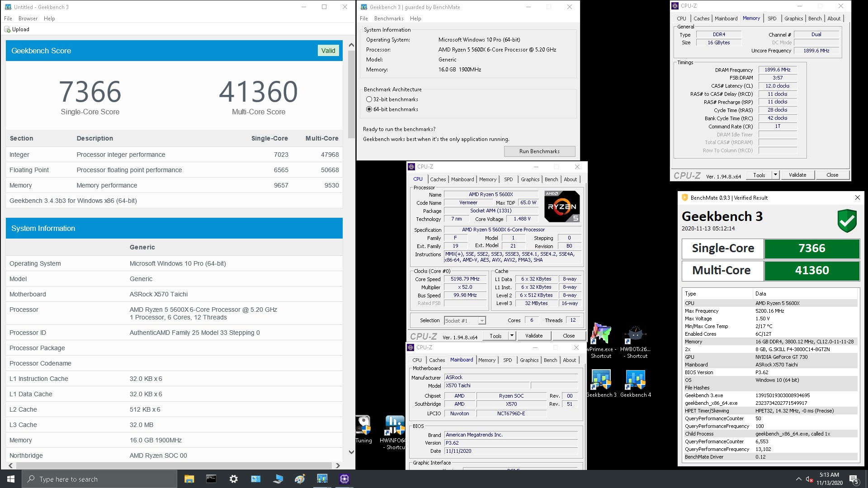The image size is (868, 488).
Task: Open About tab in CPU-Z CPU window
Action: pyautogui.click(x=570, y=179)
